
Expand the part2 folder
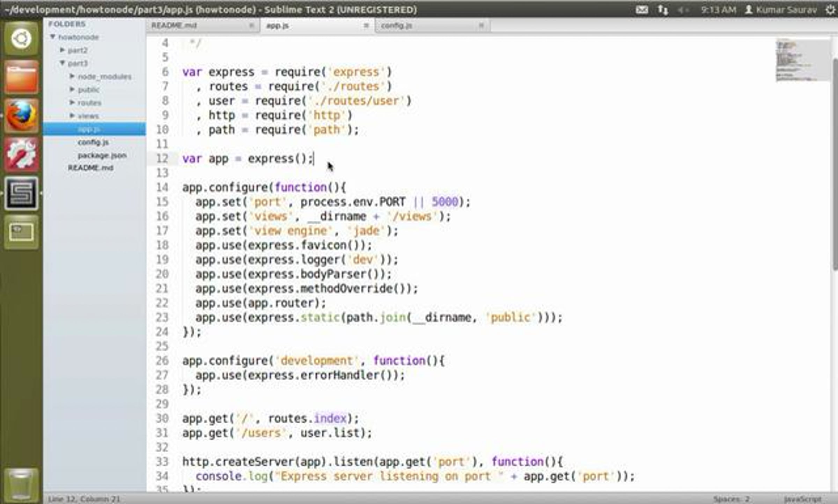[x=63, y=50]
